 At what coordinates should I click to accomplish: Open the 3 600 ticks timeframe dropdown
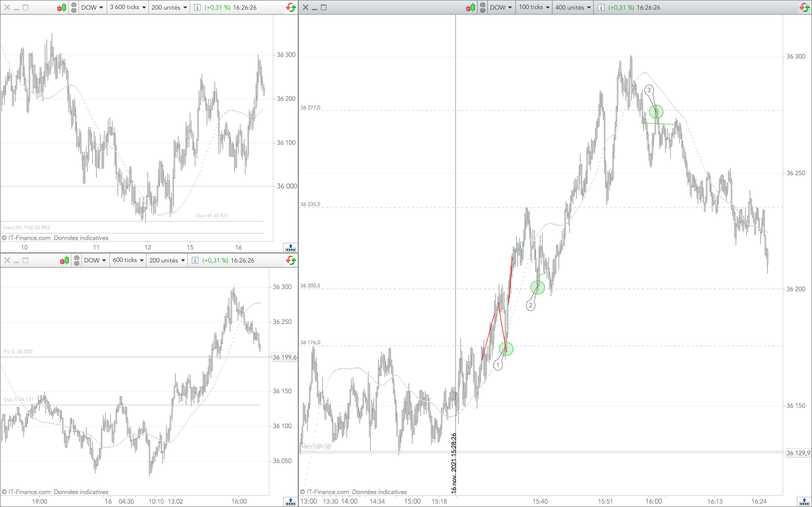coord(128,7)
